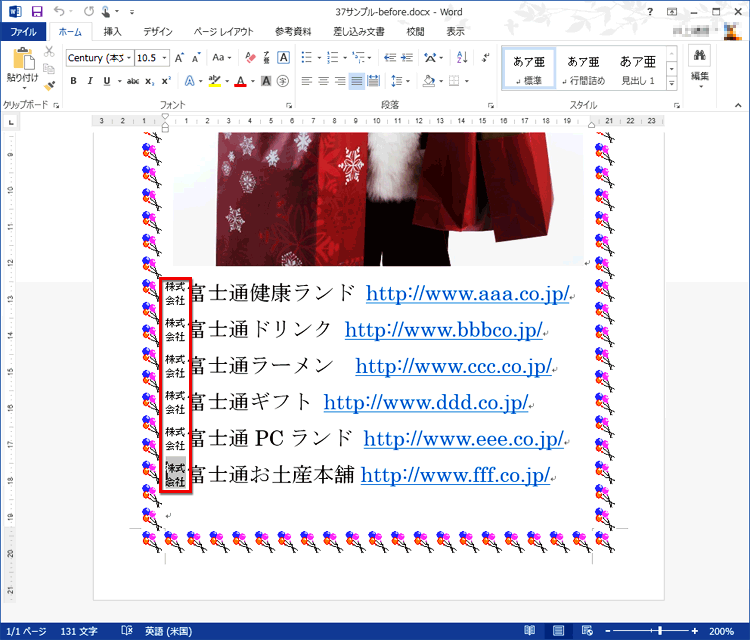Toggle Underline formatting
The image size is (750, 640).
tap(107, 81)
